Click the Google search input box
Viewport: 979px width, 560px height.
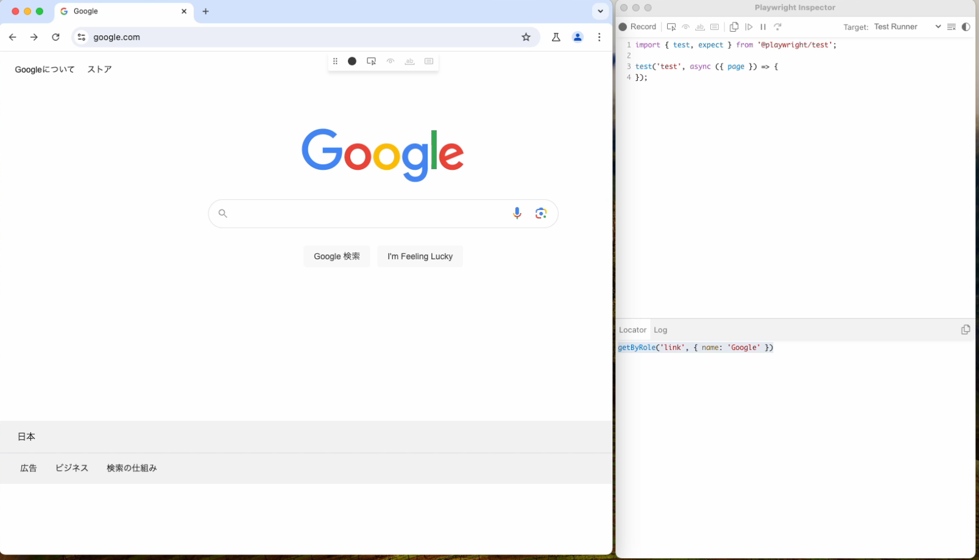383,214
